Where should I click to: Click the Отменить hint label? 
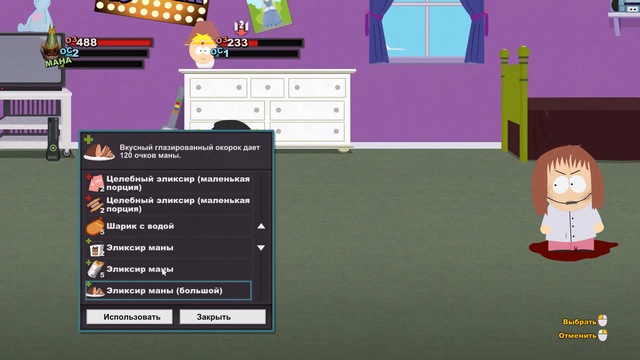click(577, 336)
